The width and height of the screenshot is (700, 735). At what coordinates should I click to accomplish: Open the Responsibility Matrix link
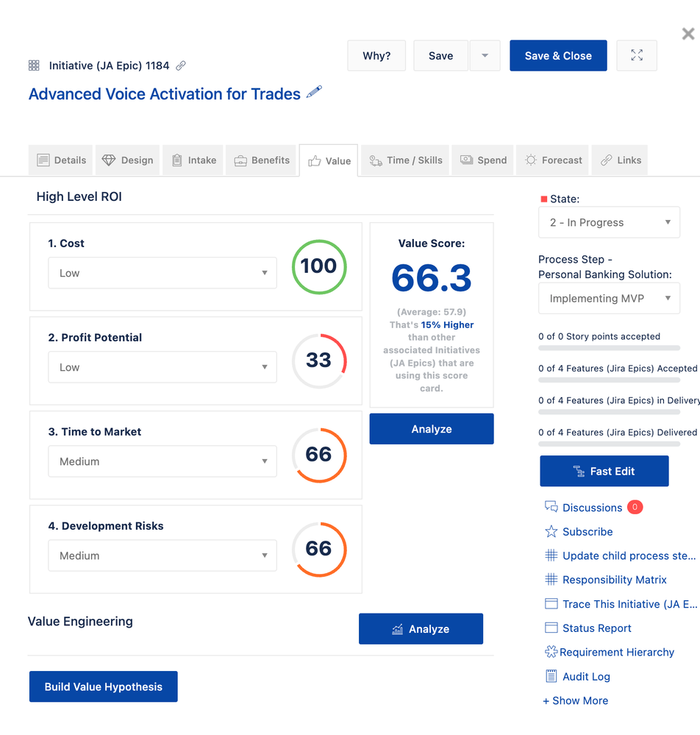pyautogui.click(x=614, y=580)
